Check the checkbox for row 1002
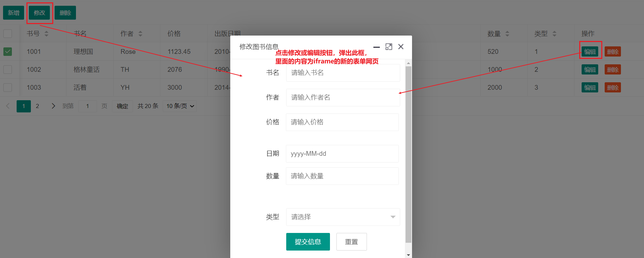Image resolution: width=644 pixels, height=258 pixels. [7, 69]
